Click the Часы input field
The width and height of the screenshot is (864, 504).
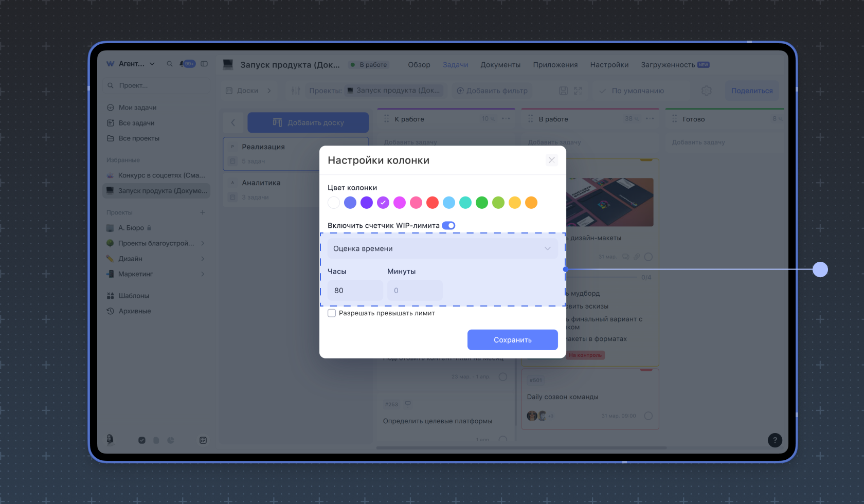[355, 291]
